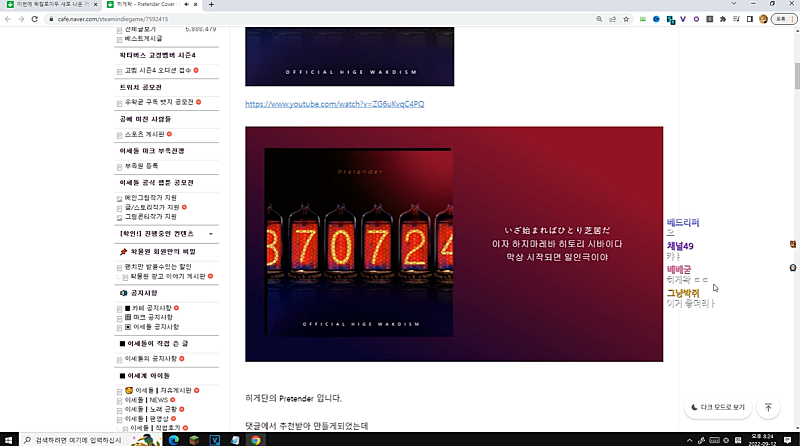The width and height of the screenshot is (800, 446).
Task: Click chat username 그냥박쥐
Action: pyautogui.click(x=683, y=293)
